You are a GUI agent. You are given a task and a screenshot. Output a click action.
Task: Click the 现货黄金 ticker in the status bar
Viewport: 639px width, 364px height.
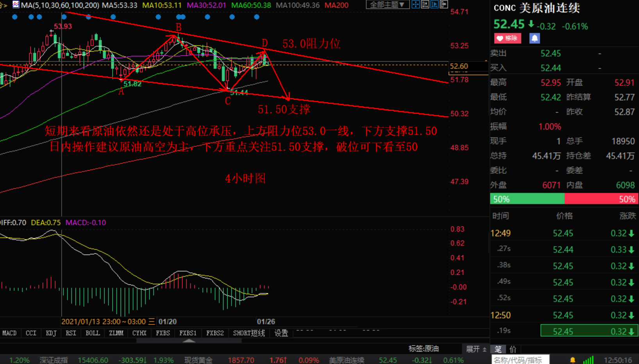click(198, 360)
